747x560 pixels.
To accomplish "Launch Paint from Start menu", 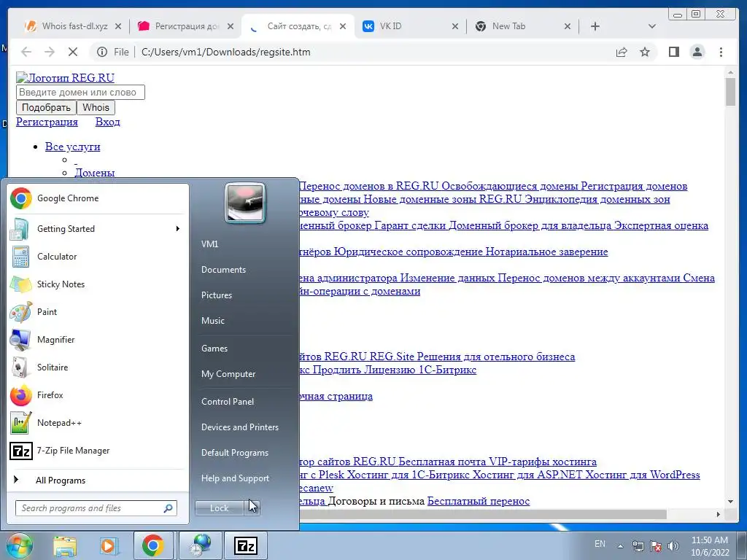I will (98, 312).
